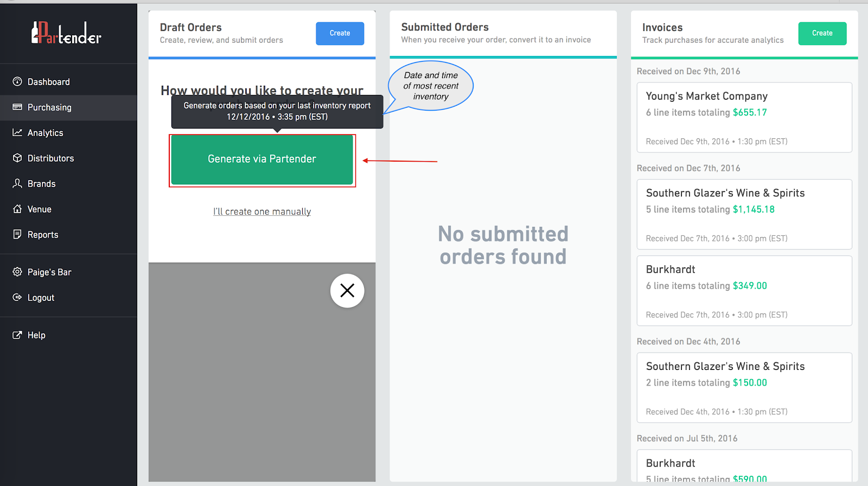Click "Received on Jul 5th, 2016" label

(687, 438)
